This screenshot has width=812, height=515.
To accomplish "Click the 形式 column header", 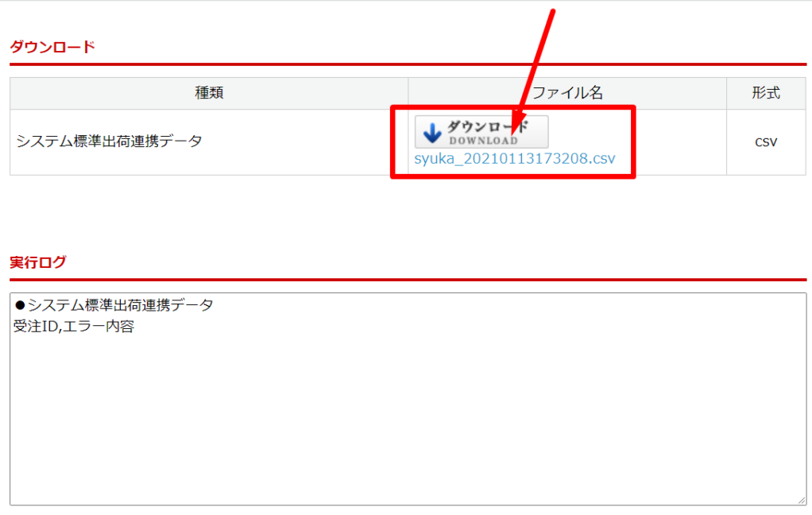I will tap(766, 93).
